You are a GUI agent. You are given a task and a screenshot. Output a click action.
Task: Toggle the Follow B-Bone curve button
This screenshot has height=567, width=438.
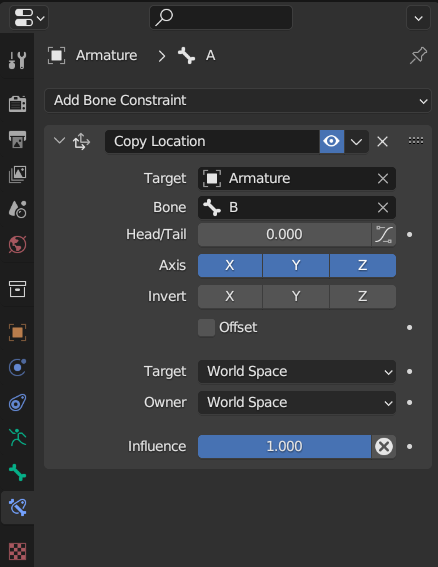pyautogui.click(x=383, y=235)
